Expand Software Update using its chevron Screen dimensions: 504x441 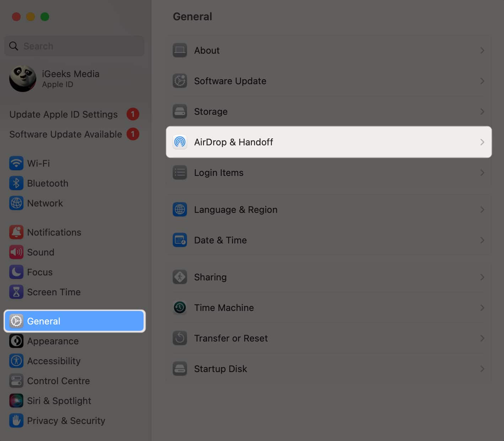coord(482,81)
